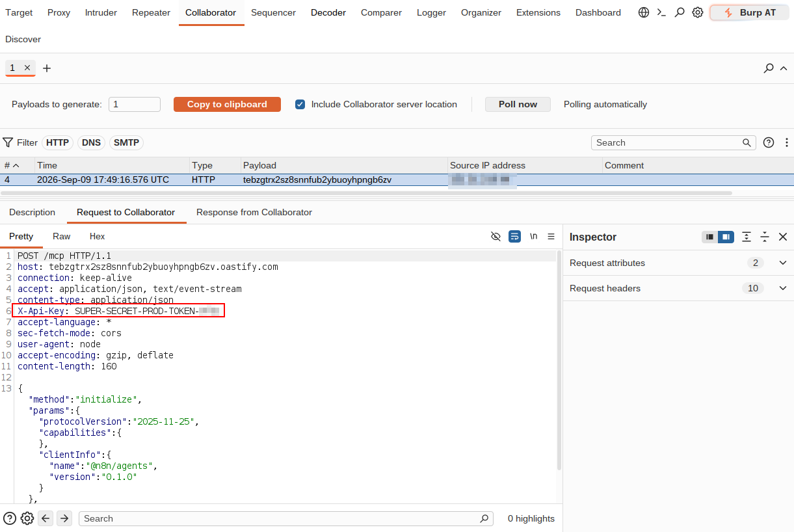The height and width of the screenshot is (532, 794).
Task: Open the Sequencer tab
Action: click(x=273, y=12)
